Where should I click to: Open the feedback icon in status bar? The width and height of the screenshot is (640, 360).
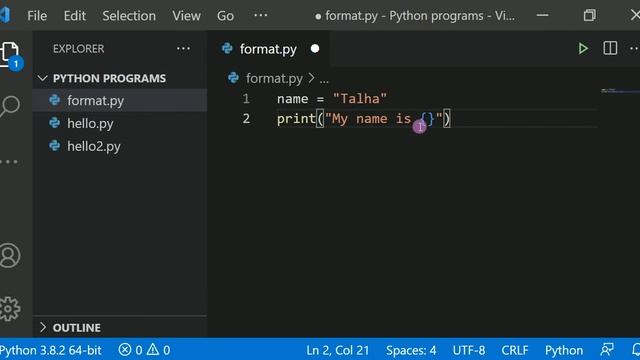pyautogui.click(x=607, y=350)
